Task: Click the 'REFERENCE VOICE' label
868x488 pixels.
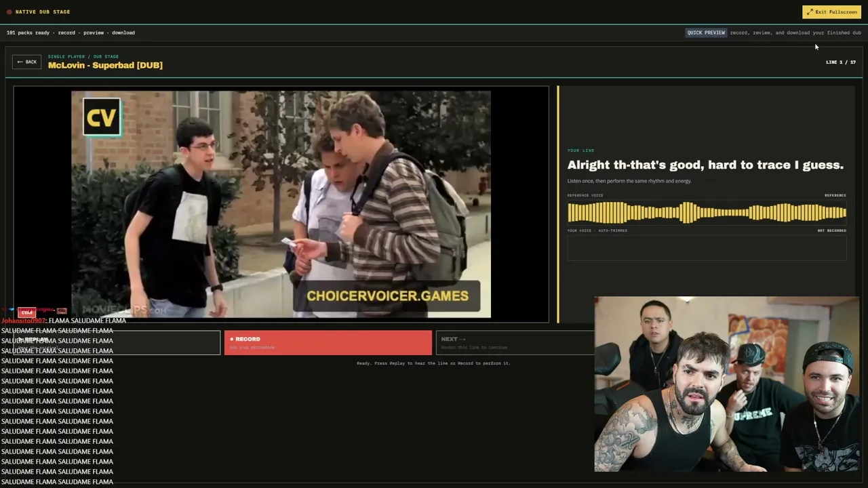Action: 585,195
